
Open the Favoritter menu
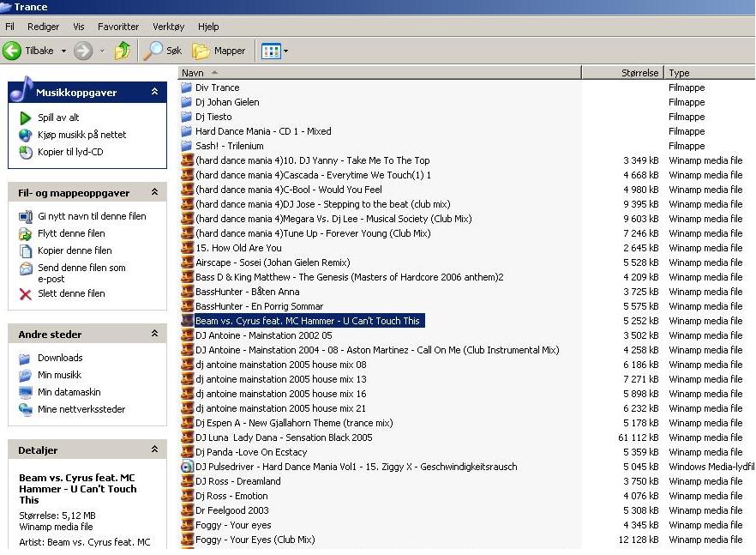(118, 27)
